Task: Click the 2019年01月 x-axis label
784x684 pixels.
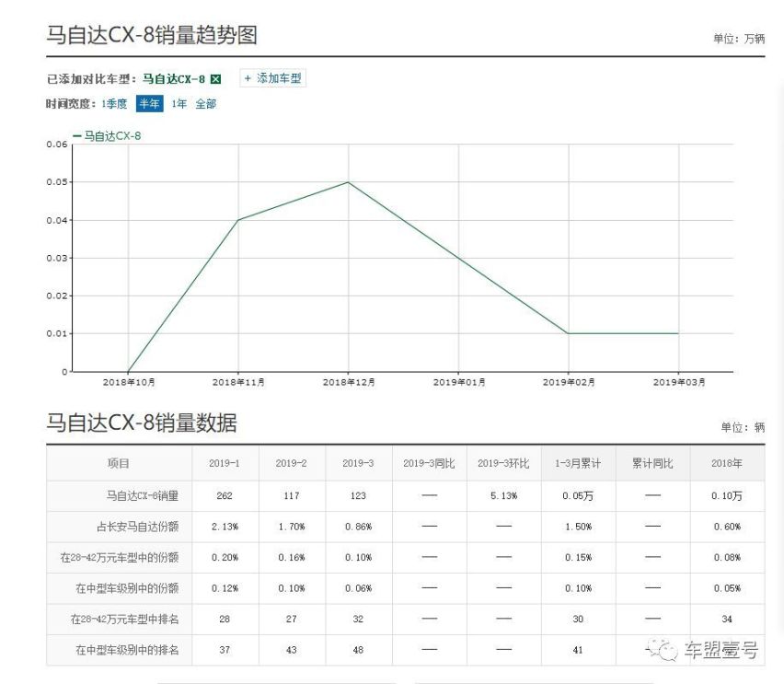Action: pos(459,382)
